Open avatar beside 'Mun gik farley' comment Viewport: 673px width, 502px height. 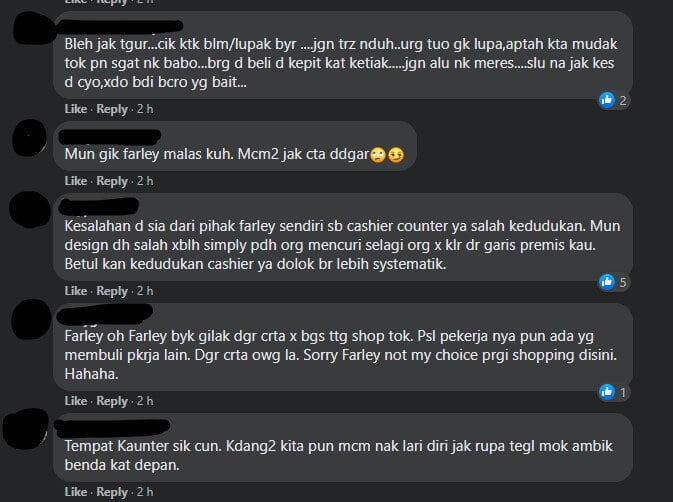(x=29, y=138)
